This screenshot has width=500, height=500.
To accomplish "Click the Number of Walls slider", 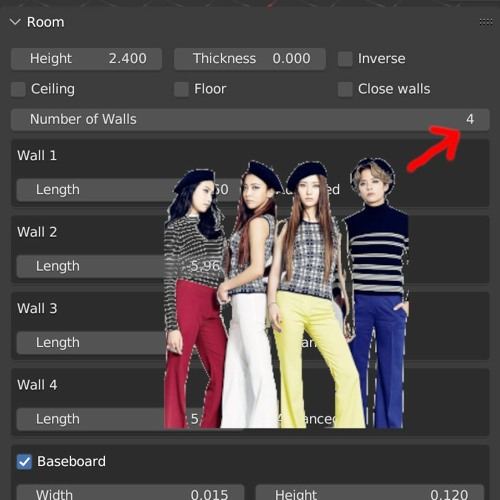I will (250, 119).
